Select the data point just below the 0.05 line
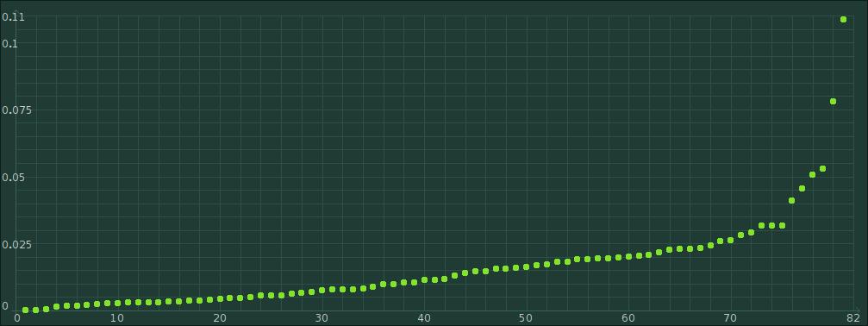Screen dimensions: 868x326 (x=802, y=189)
